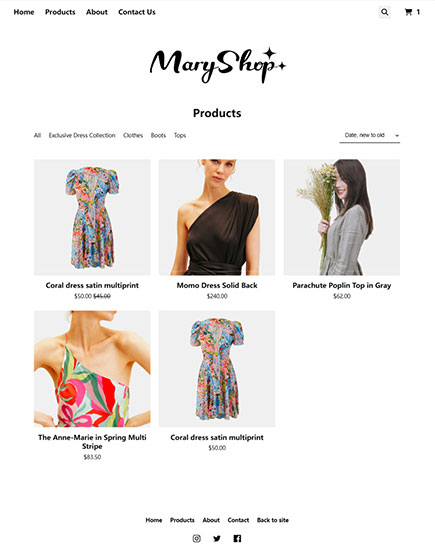Visit the Instagram page via footer icon

click(197, 538)
